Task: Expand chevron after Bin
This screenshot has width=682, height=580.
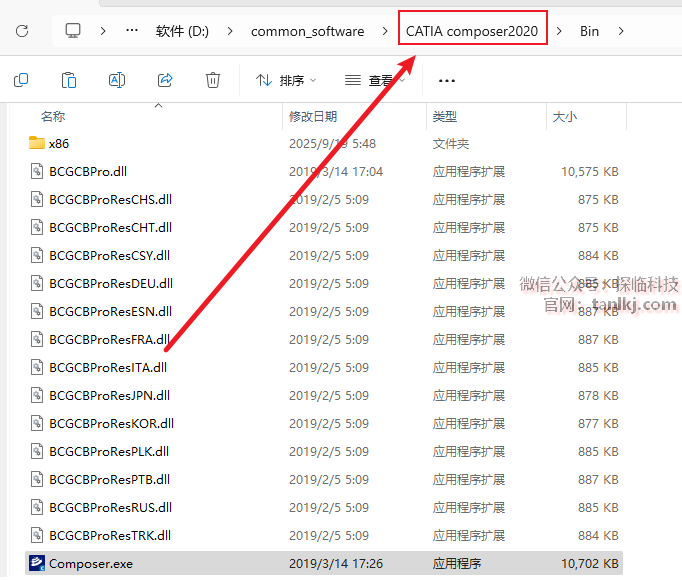Action: pos(621,31)
